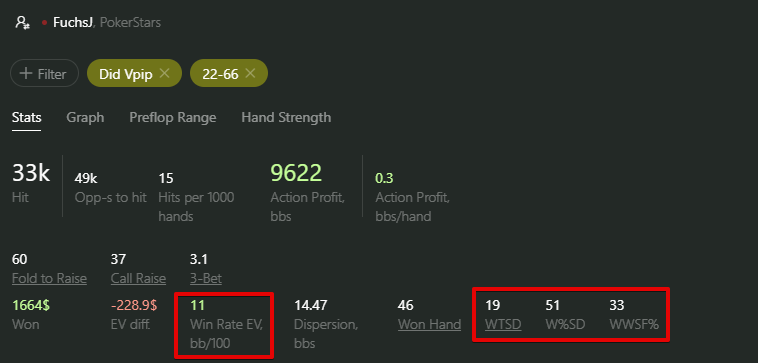Click the 3-Bet stat link

206,278
